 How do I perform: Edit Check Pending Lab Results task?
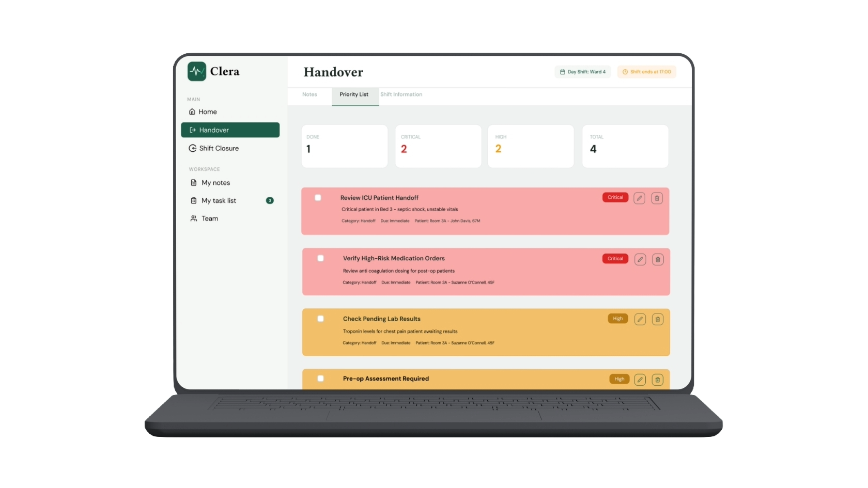pyautogui.click(x=640, y=319)
